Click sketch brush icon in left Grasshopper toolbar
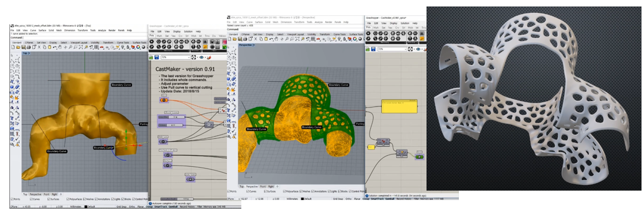 209,57
